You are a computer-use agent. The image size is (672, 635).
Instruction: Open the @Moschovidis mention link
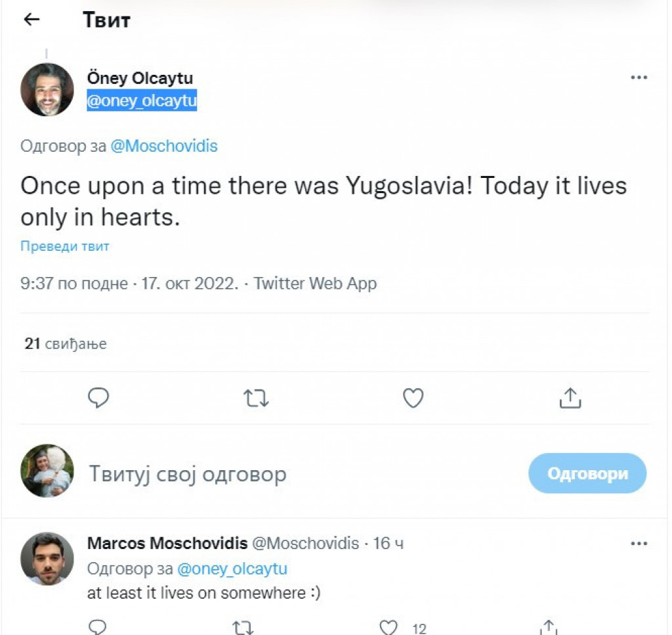pyautogui.click(x=163, y=146)
